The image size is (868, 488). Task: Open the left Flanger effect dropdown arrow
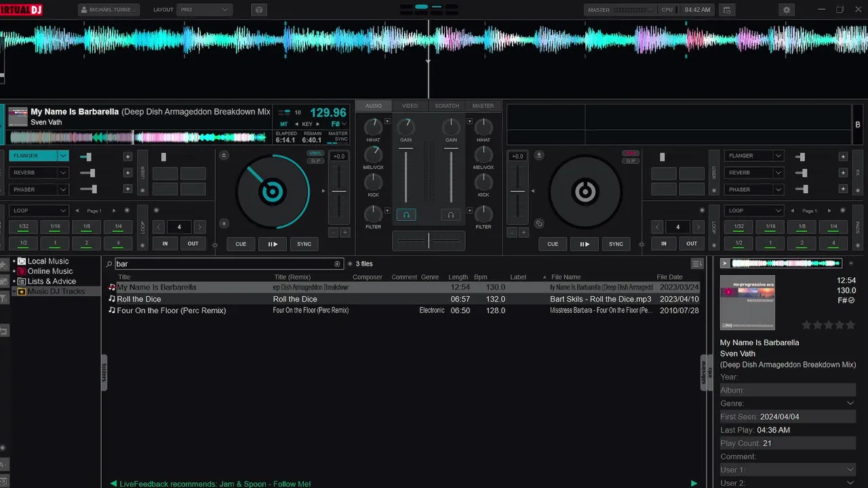pyautogui.click(x=63, y=156)
